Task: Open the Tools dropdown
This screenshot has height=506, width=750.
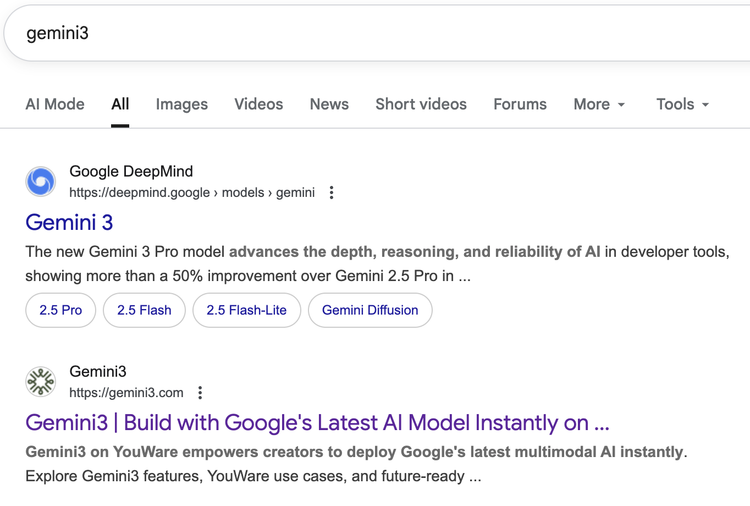Action: [x=682, y=104]
